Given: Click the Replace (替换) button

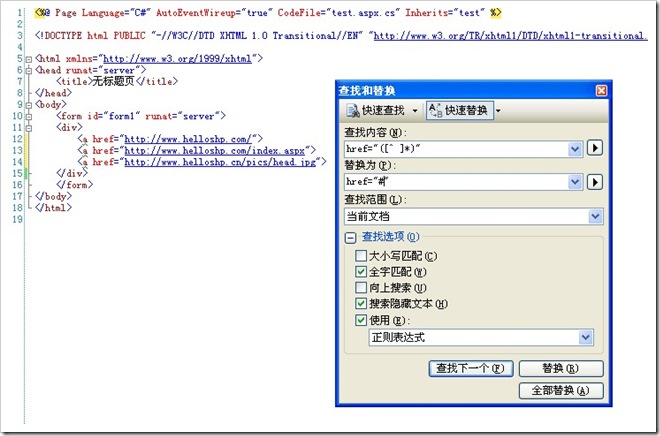Looking at the screenshot, I should tap(561, 368).
